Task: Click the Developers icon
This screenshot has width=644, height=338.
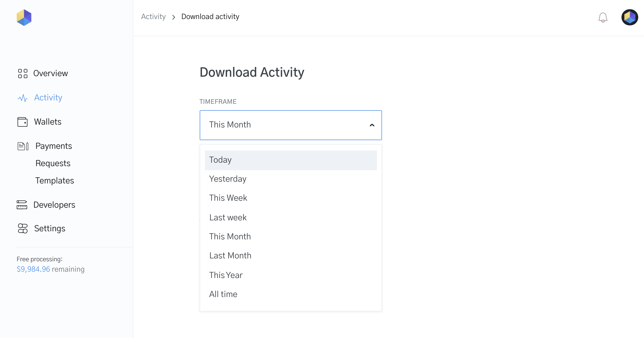Action: pyautogui.click(x=22, y=205)
